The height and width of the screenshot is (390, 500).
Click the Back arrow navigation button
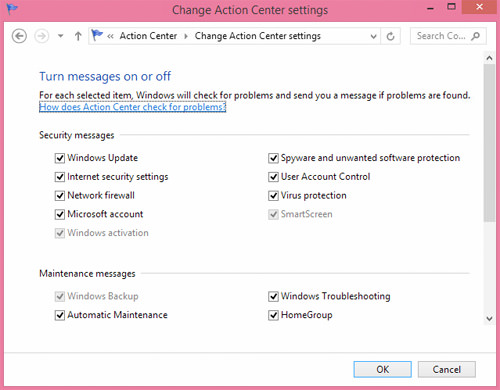pos(19,36)
